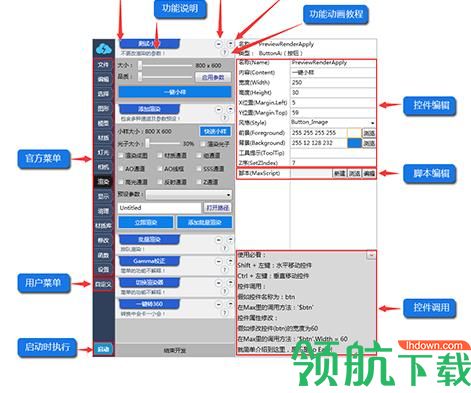Screen dimensions: 471x393
Task: Pick the blue Background color swatch
Action: click(355, 143)
